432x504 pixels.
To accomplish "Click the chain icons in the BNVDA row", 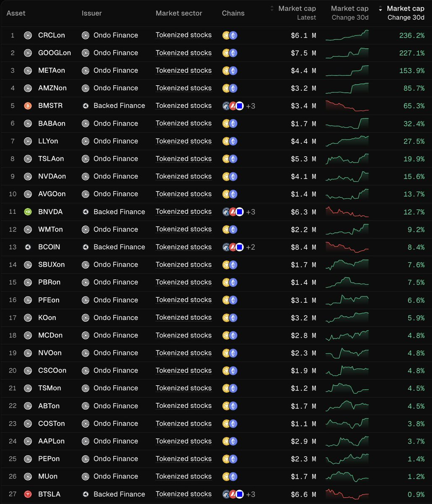I will tap(233, 212).
